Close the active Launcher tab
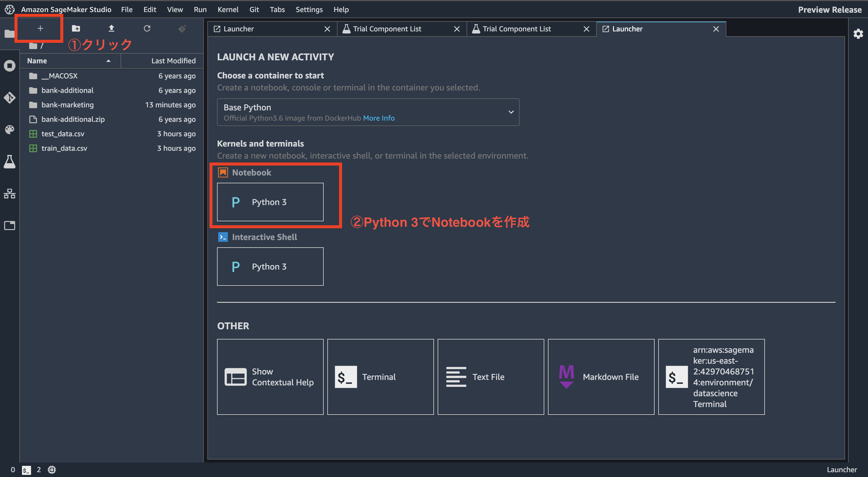The image size is (868, 477). 716,29
